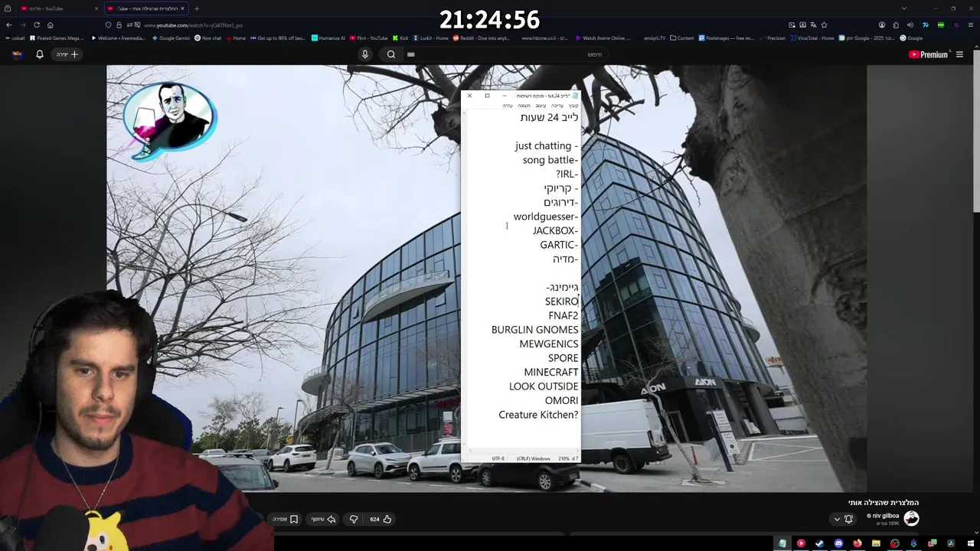Open the Humanize AI bookmark
The height and width of the screenshot is (551, 980).
(328, 37)
